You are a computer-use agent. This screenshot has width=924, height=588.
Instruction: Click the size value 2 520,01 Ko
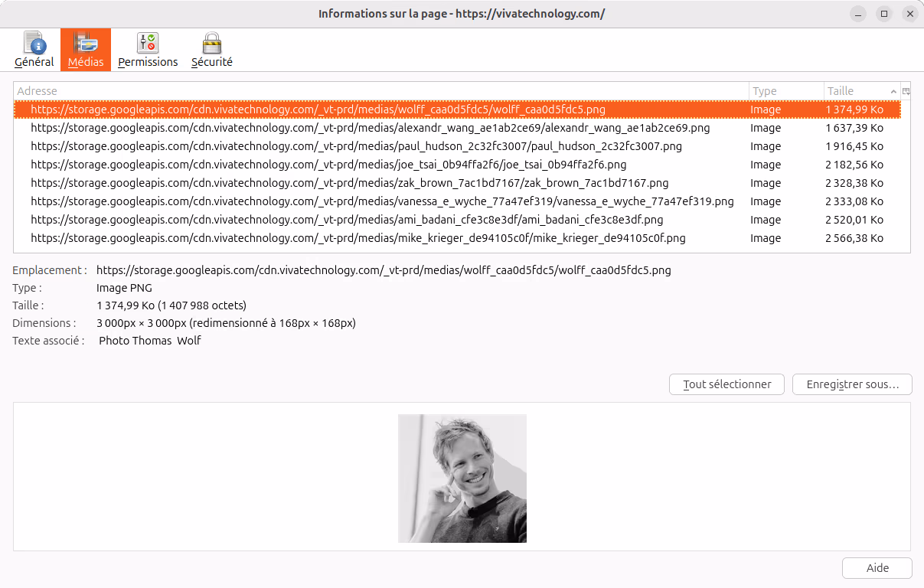tap(854, 220)
